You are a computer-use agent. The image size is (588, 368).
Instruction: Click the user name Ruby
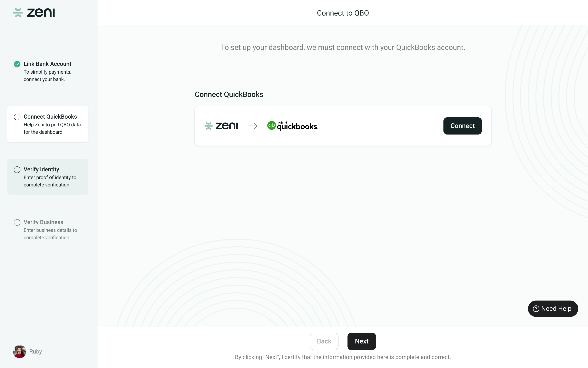click(x=36, y=351)
